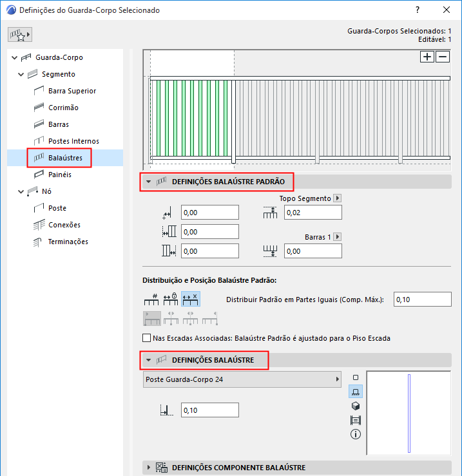
Task: Select fixed length distribution icon with lock
Action: pyautogui.click(x=171, y=300)
